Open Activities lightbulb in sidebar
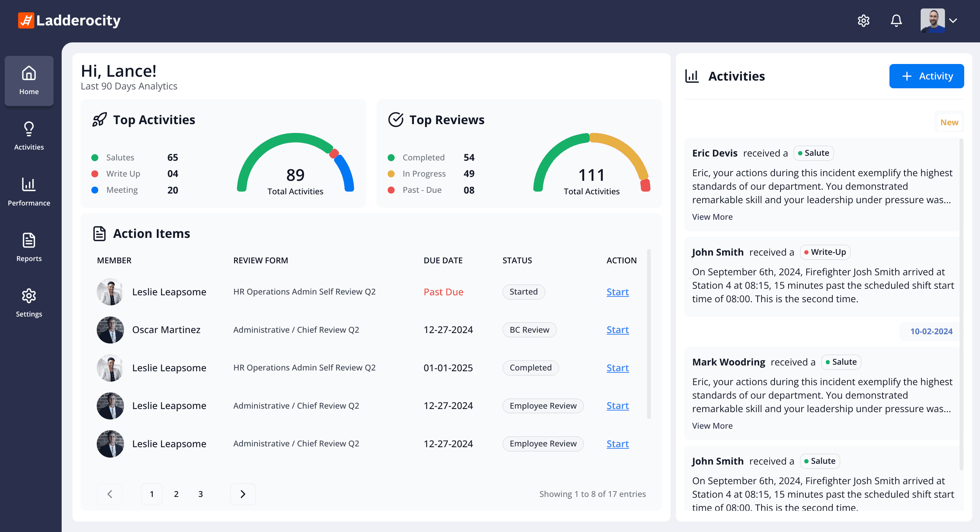 29,136
